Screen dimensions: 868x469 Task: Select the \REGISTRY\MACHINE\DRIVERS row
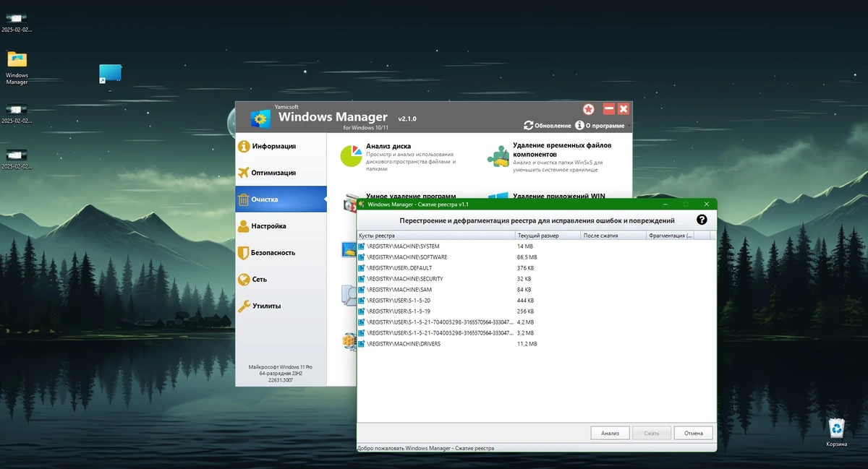(x=535, y=344)
